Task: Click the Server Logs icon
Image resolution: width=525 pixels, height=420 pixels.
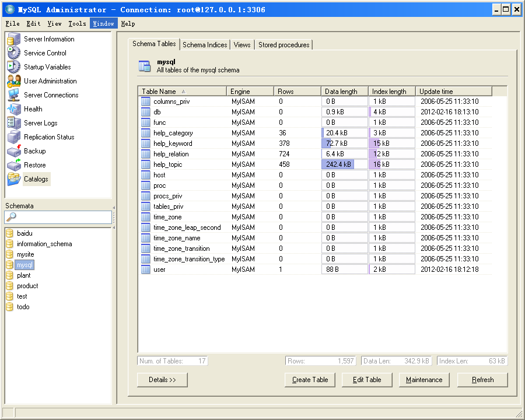Action: pyautogui.click(x=14, y=123)
